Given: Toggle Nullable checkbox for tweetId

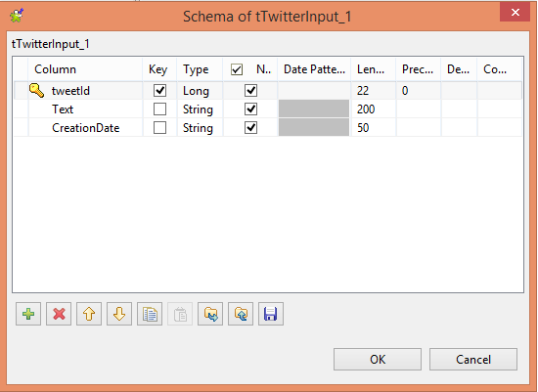Looking at the screenshot, I should click(x=250, y=91).
